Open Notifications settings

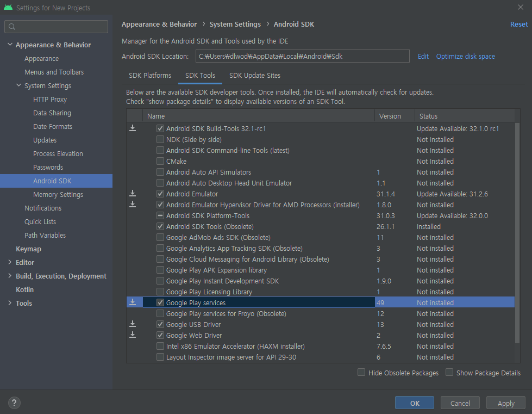[43, 208]
